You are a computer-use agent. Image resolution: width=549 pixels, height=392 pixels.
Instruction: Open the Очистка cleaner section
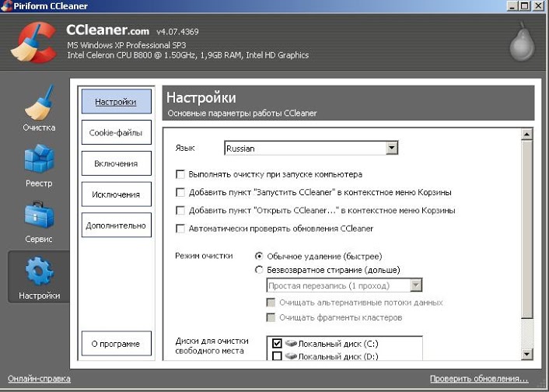tap(39, 108)
